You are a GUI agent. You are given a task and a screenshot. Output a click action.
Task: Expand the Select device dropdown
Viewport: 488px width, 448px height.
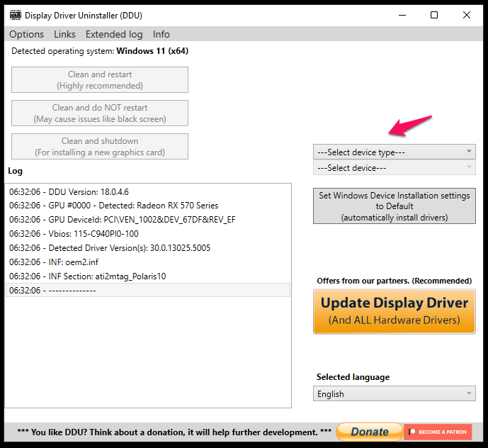pyautogui.click(x=395, y=167)
